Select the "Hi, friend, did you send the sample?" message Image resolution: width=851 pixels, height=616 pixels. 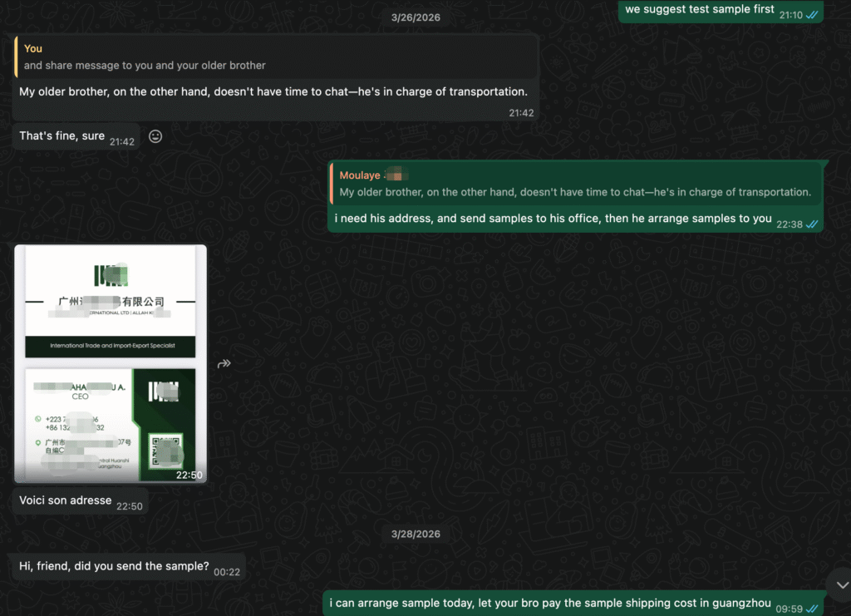[x=114, y=566]
